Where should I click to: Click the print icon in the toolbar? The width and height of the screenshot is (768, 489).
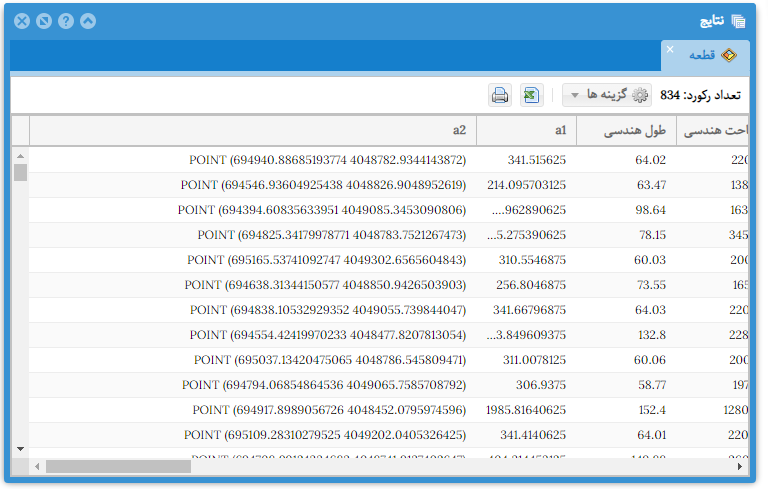pyautogui.click(x=500, y=95)
